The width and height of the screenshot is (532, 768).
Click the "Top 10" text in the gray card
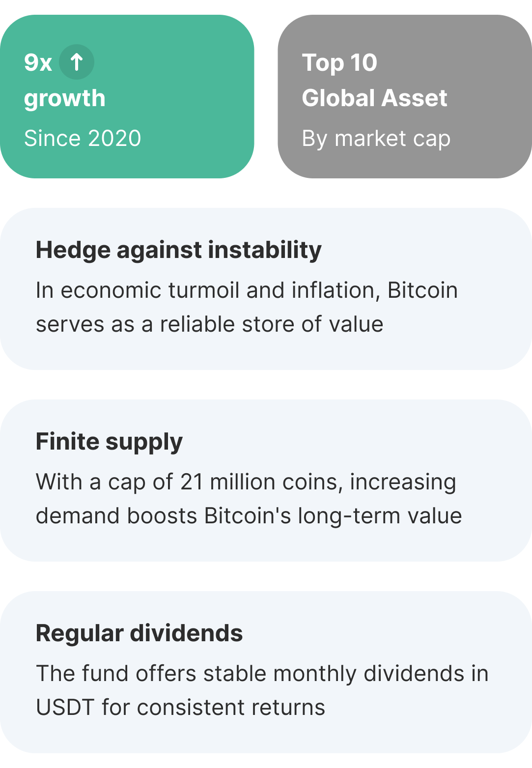pos(339,63)
